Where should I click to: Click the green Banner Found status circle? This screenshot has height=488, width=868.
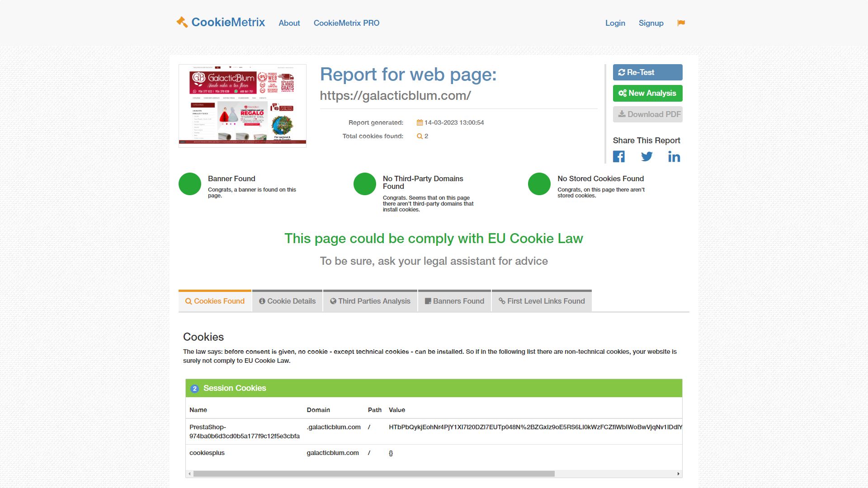pyautogui.click(x=190, y=184)
